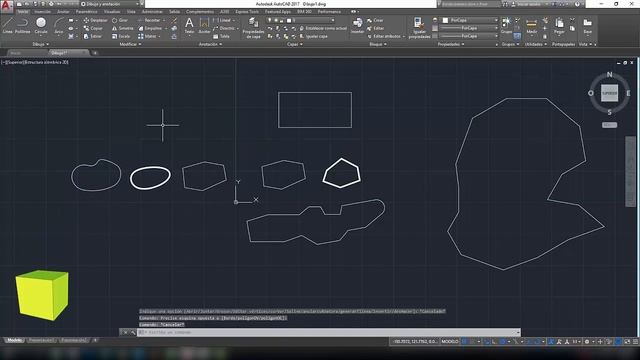Open the Insertar ribbon tab

(42, 12)
